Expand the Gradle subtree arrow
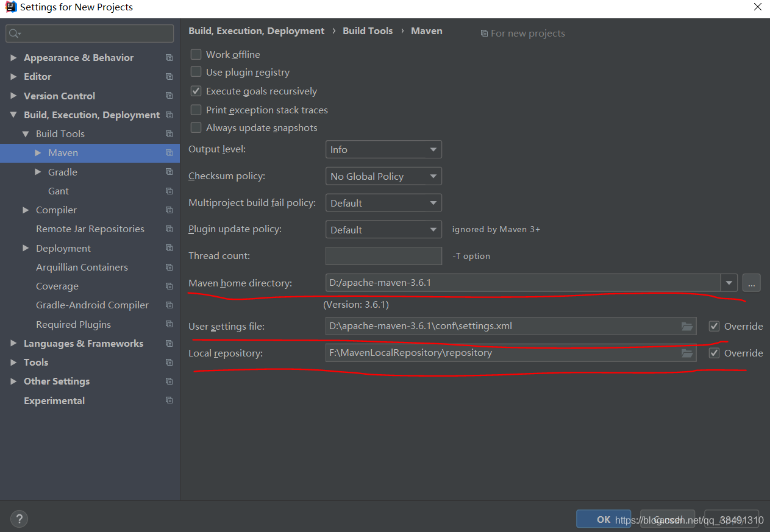Viewport: 770px width, 532px height. coord(38,172)
